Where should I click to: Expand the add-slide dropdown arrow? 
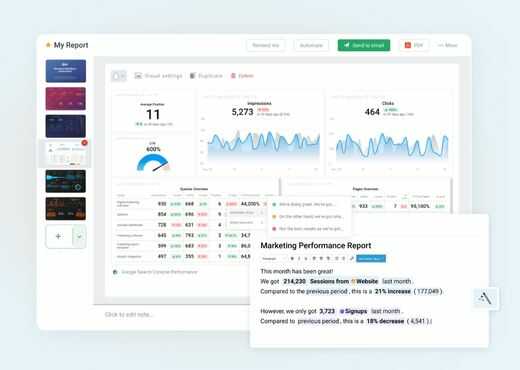[80, 236]
